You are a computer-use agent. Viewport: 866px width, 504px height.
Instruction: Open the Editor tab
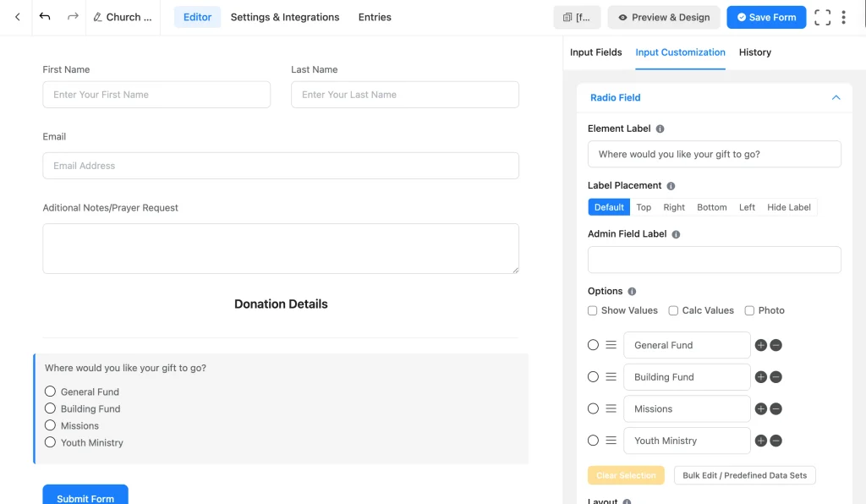click(x=197, y=17)
